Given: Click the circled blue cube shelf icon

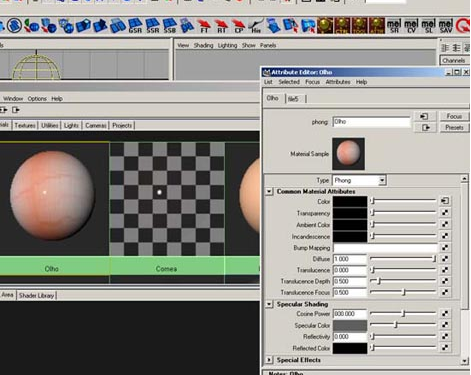Looking at the screenshot, I should 14,25.
